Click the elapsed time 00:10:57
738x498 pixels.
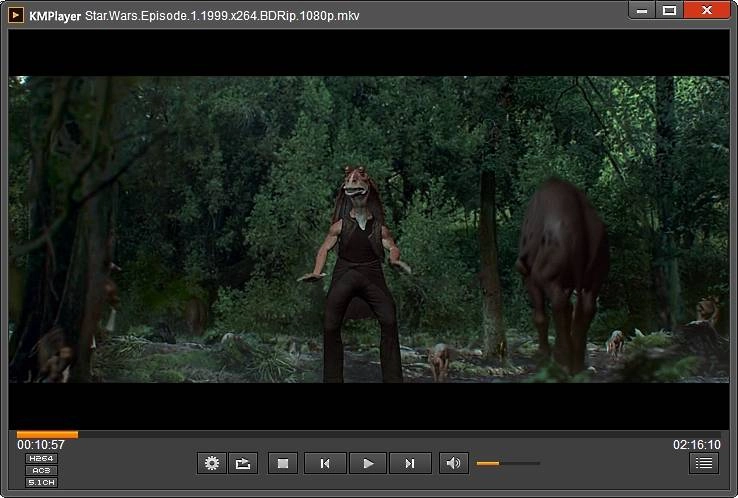pyautogui.click(x=41, y=445)
